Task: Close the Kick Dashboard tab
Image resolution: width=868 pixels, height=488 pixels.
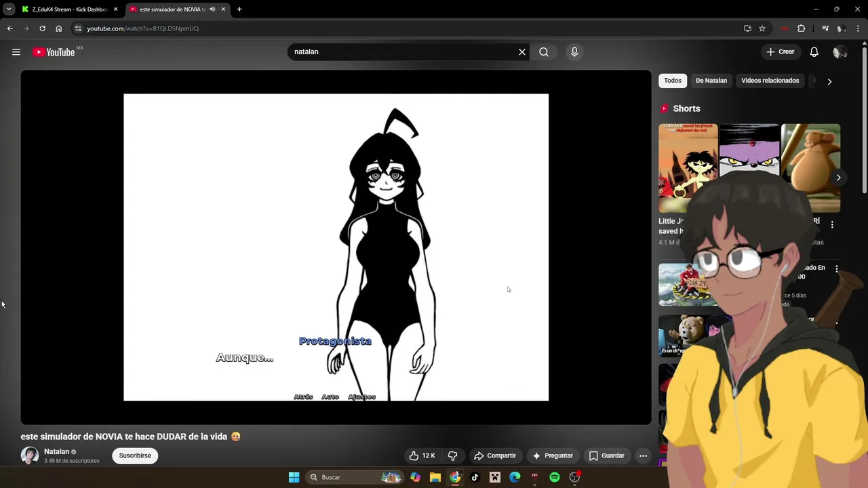Action: (x=115, y=9)
